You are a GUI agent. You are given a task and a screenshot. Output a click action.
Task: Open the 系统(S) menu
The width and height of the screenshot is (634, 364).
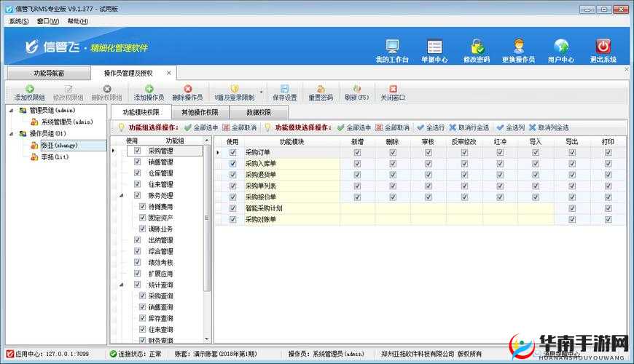click(19, 21)
